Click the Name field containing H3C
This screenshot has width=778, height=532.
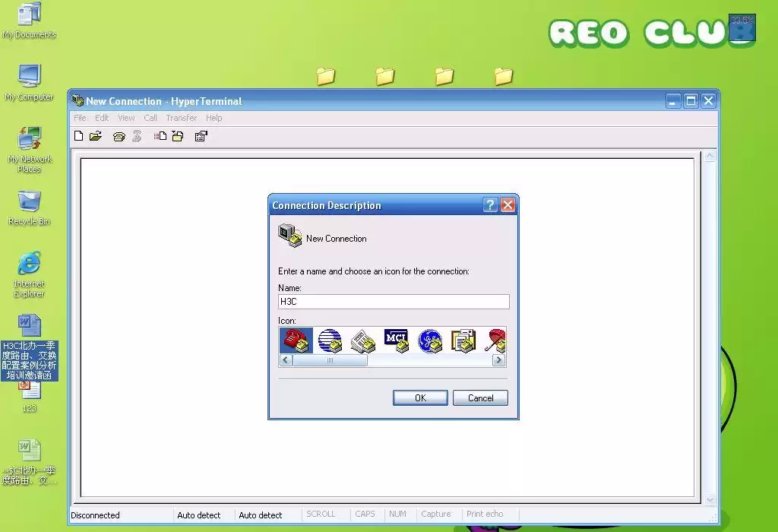pos(394,302)
